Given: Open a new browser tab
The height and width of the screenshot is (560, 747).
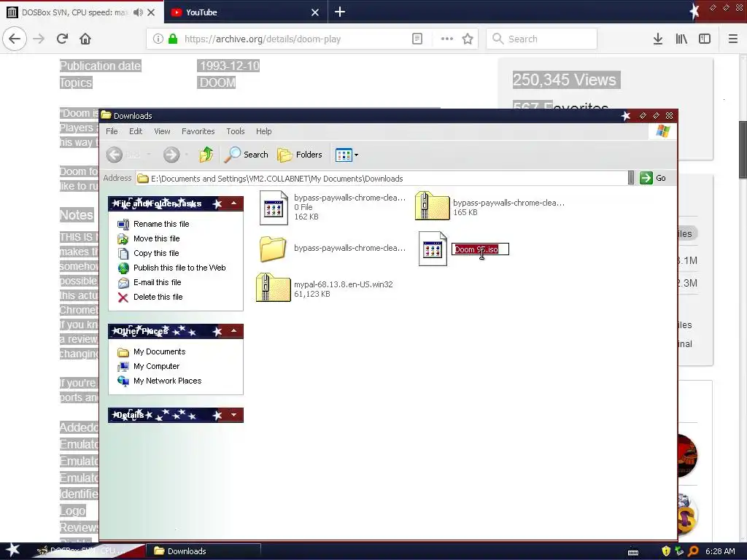Looking at the screenshot, I should pos(340,12).
